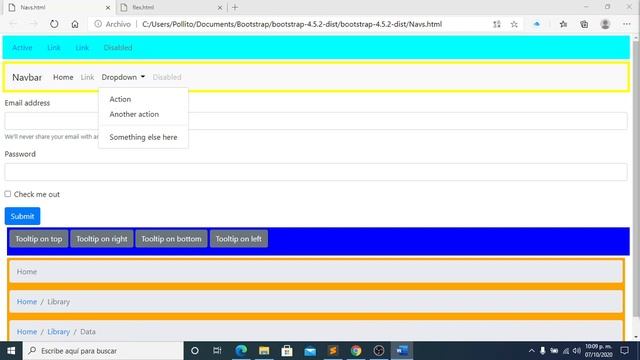Click Home in the navbar

(63, 77)
